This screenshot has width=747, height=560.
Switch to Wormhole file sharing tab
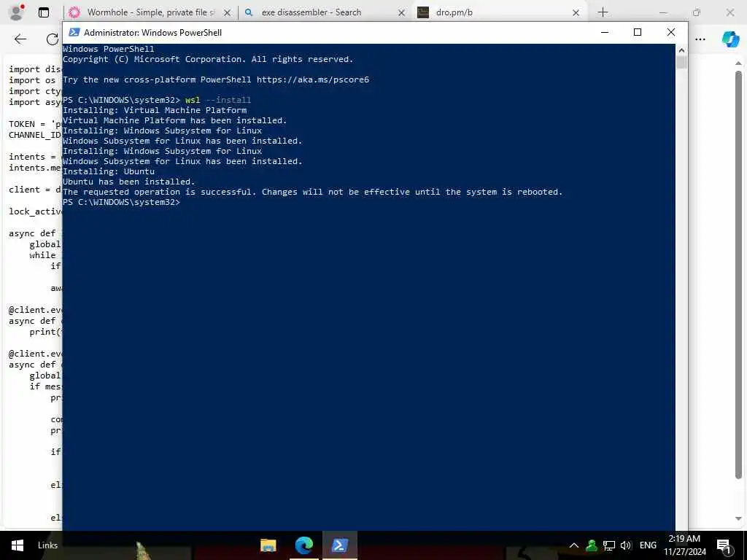click(150, 12)
